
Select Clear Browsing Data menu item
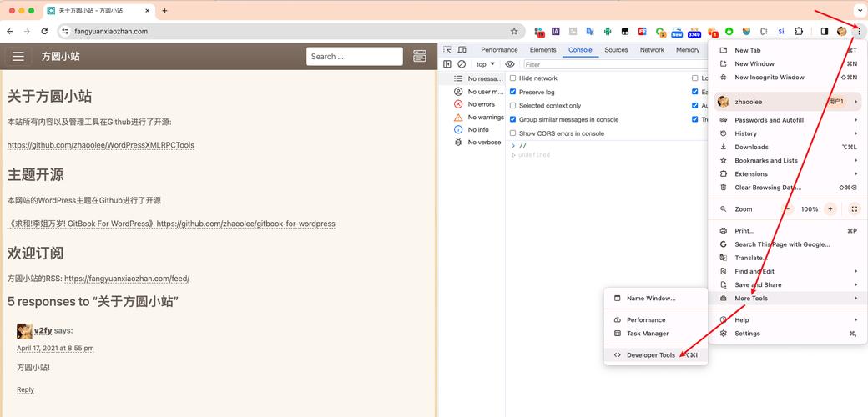click(788, 188)
